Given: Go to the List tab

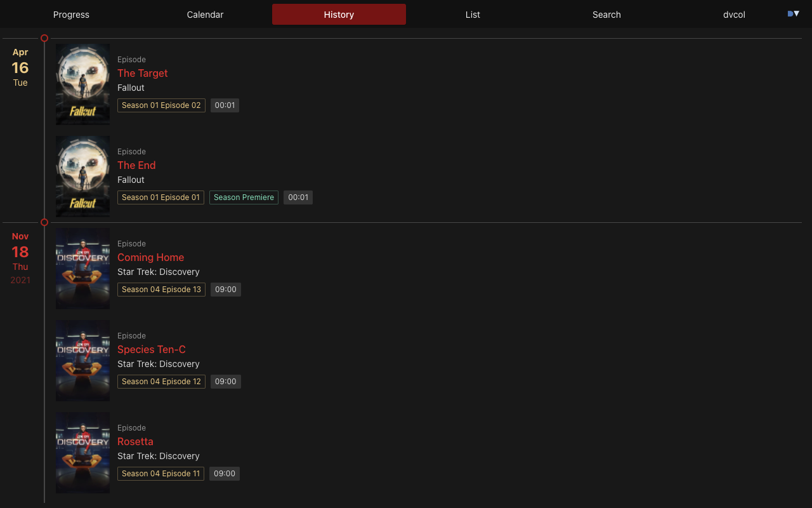Looking at the screenshot, I should pos(473,14).
